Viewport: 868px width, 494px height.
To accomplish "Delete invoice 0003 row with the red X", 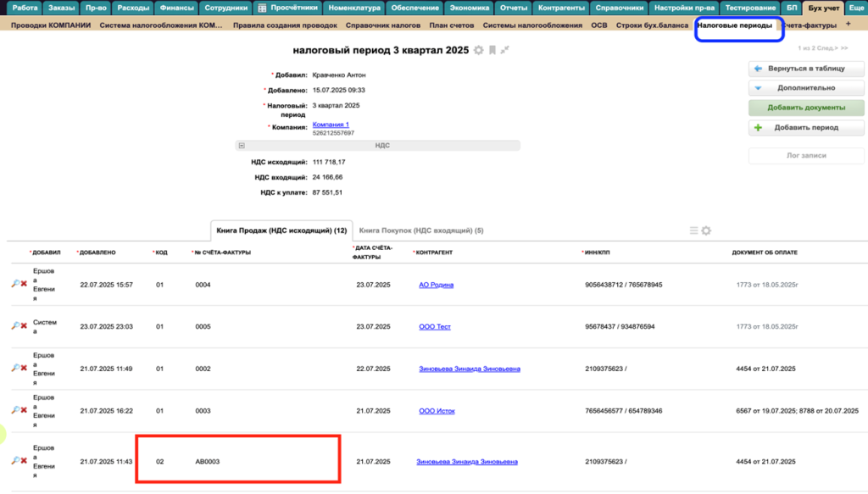I will click(x=24, y=411).
